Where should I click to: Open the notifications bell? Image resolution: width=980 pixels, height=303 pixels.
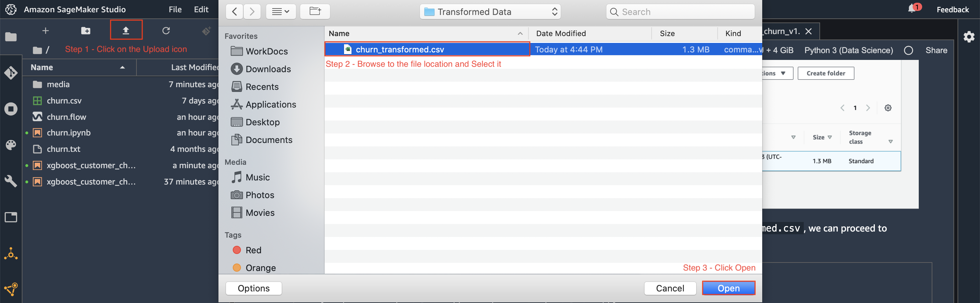pos(912,9)
